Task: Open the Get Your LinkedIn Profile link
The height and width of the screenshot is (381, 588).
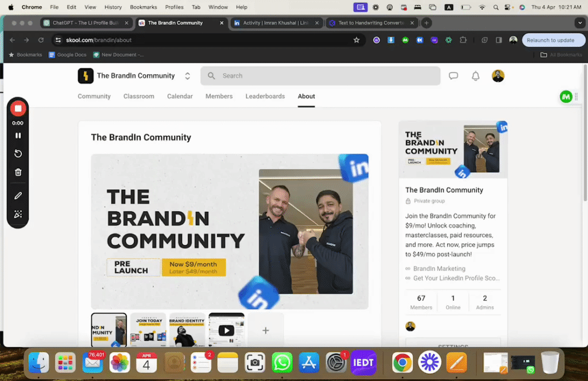Action: pyautogui.click(x=457, y=278)
